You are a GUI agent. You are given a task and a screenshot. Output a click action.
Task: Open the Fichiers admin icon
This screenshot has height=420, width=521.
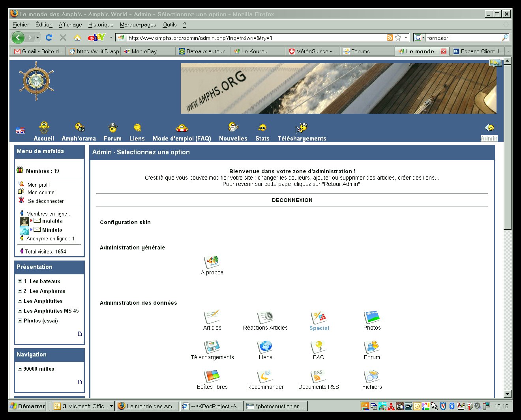pyautogui.click(x=371, y=377)
